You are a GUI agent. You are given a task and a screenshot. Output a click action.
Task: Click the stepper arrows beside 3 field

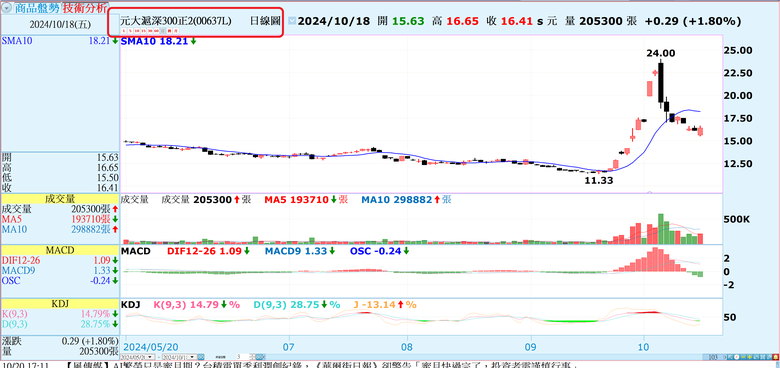(252, 357)
